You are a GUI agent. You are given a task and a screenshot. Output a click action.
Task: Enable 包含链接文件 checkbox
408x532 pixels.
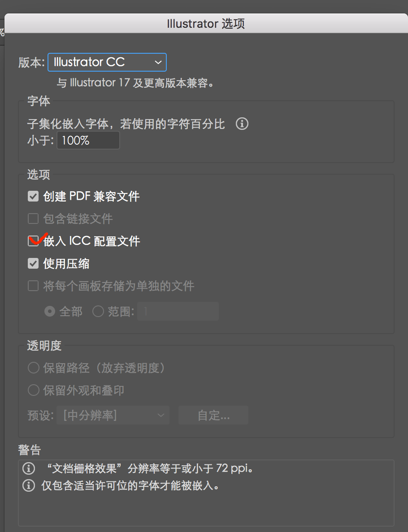(33, 219)
